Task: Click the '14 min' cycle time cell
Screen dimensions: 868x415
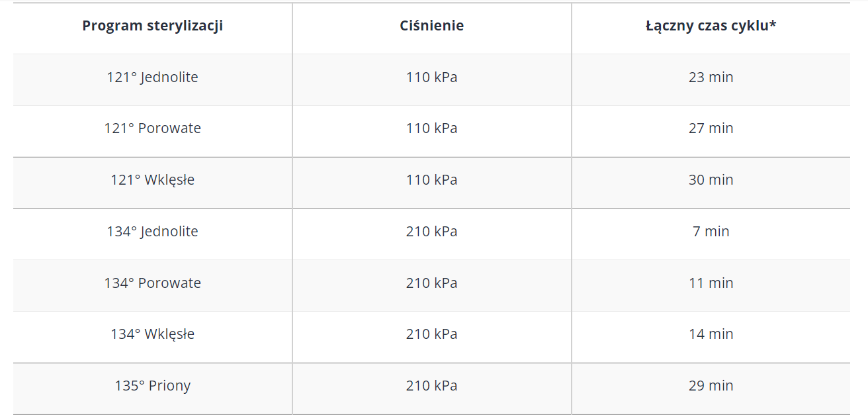Action: tap(711, 334)
